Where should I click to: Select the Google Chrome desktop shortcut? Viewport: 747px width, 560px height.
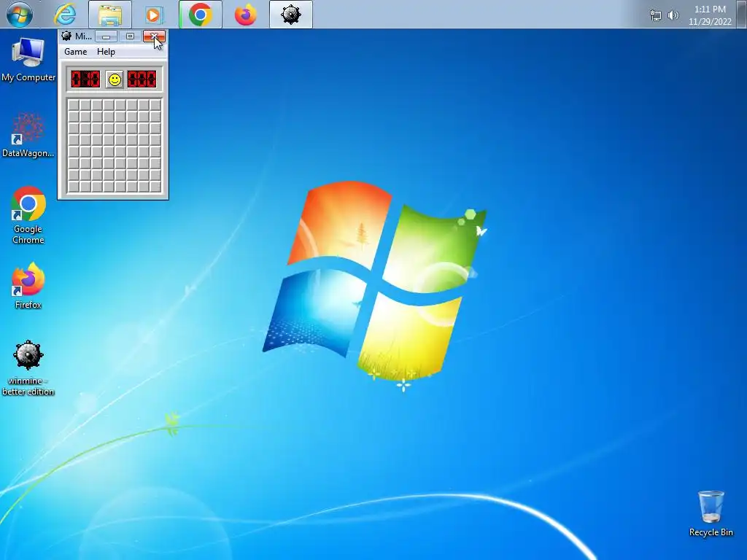click(28, 216)
